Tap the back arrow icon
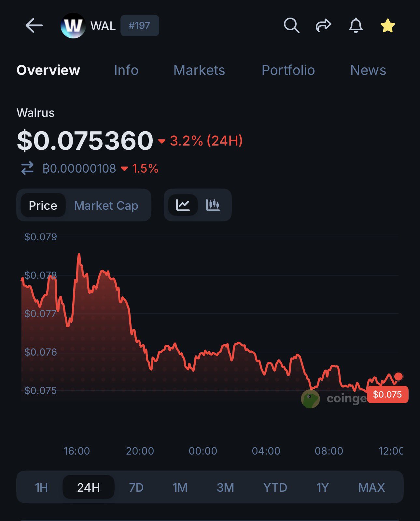The width and height of the screenshot is (420, 521). (34, 25)
